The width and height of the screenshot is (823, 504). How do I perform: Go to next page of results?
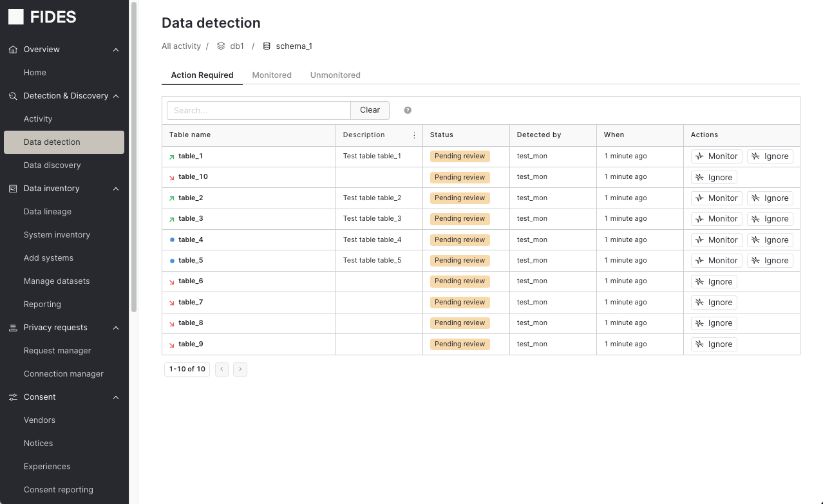tap(240, 369)
